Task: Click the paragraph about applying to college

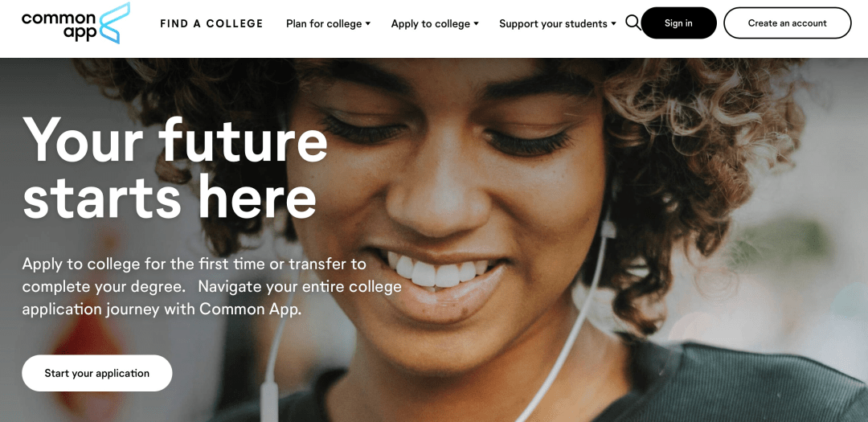Action: (211, 287)
